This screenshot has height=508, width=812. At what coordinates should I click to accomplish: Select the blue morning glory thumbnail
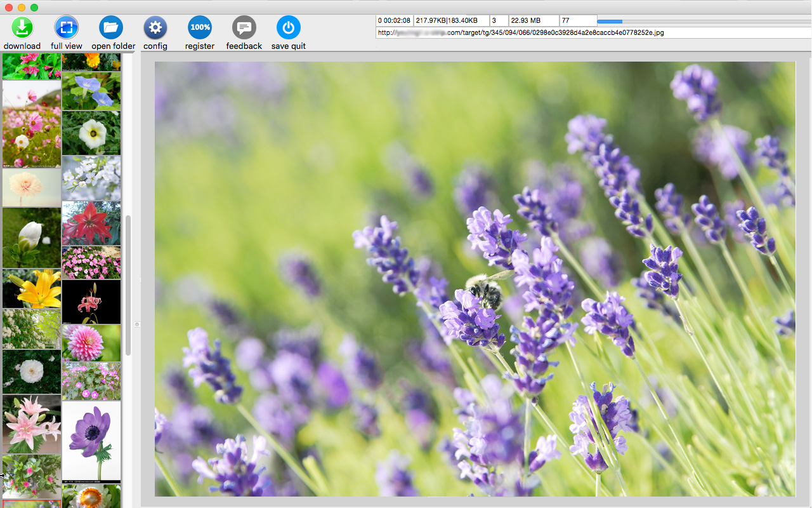[91, 91]
